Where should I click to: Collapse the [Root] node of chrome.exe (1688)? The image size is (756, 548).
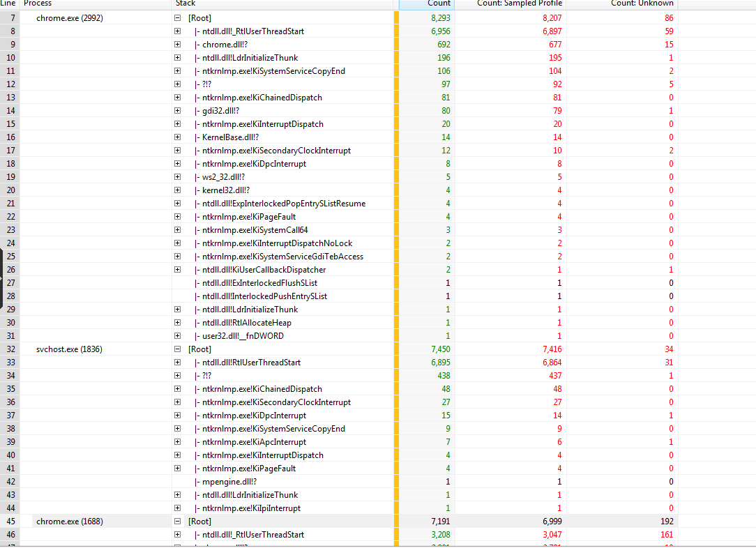pyautogui.click(x=177, y=522)
